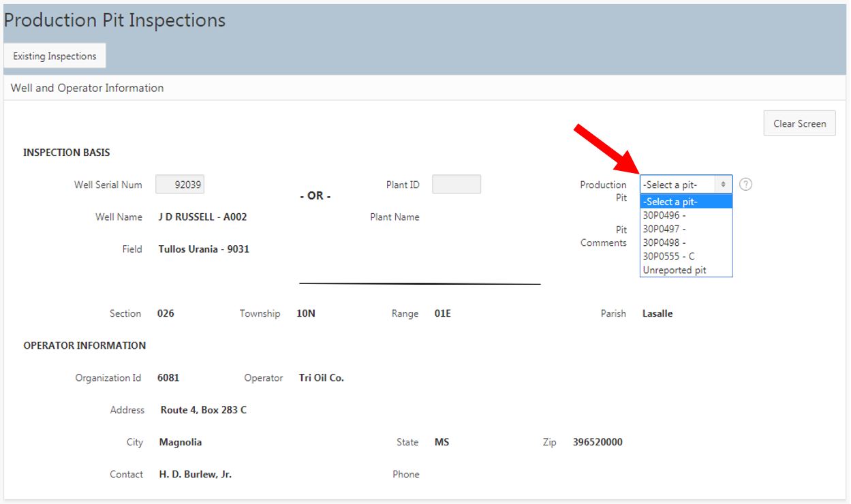Open the Production Pit select box
851x504 pixels.
tap(685, 185)
